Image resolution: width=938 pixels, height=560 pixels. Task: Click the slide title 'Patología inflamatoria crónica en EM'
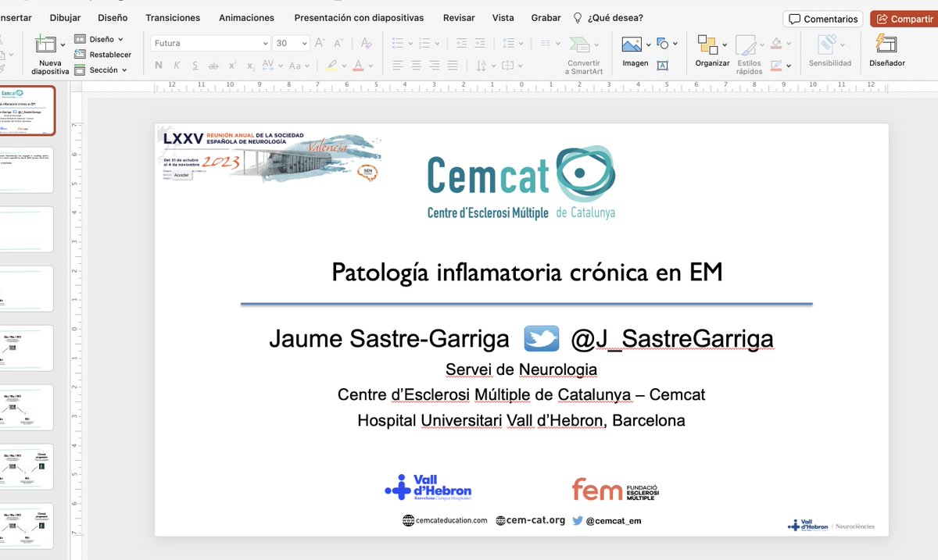(527, 273)
